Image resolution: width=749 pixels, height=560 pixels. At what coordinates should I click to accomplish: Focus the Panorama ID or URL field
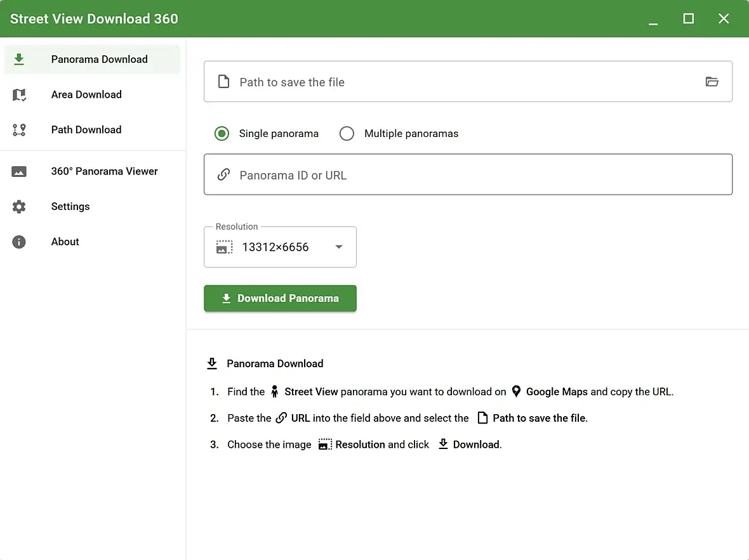470,175
